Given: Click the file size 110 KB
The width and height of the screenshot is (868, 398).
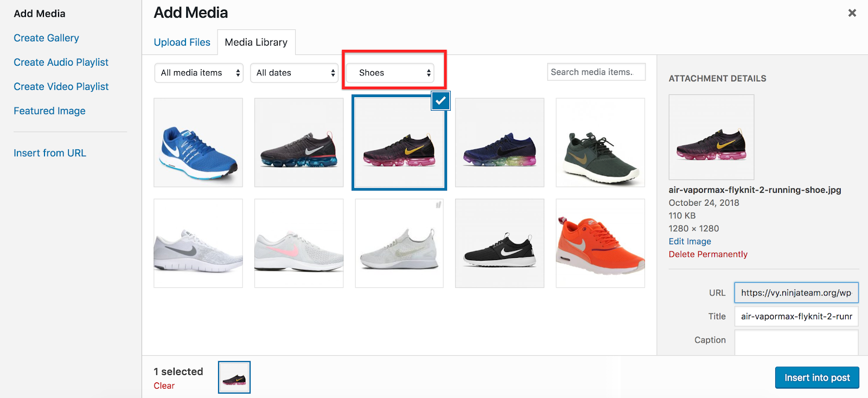Looking at the screenshot, I should (x=682, y=216).
